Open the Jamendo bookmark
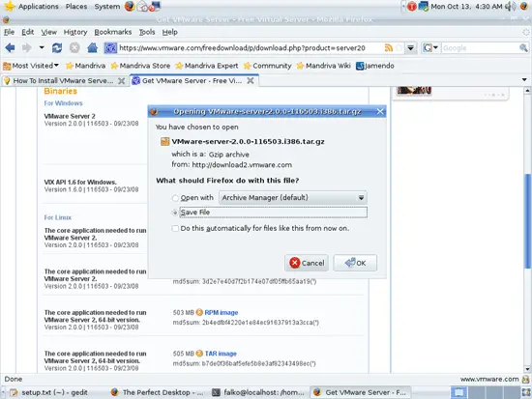This screenshot has height=399, width=532. point(375,66)
